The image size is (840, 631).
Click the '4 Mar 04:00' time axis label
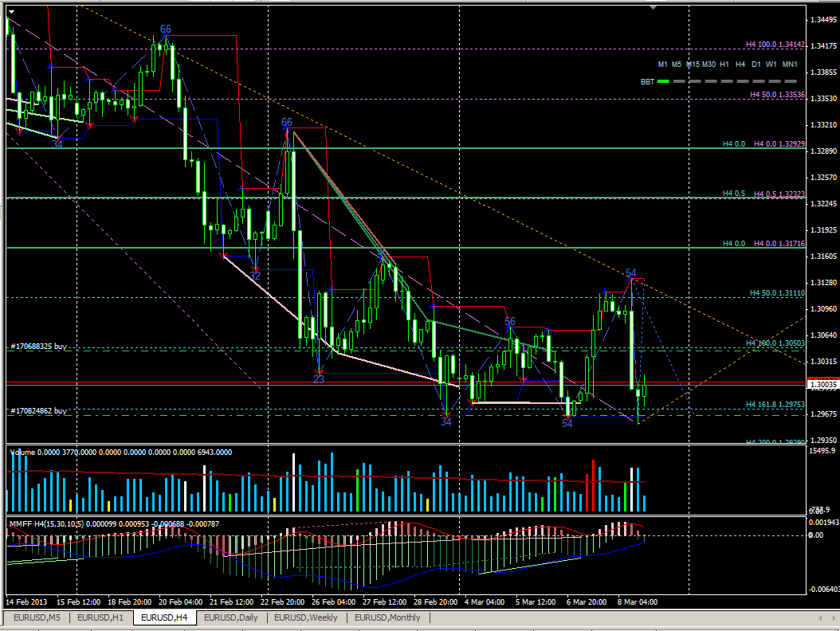coord(485,602)
